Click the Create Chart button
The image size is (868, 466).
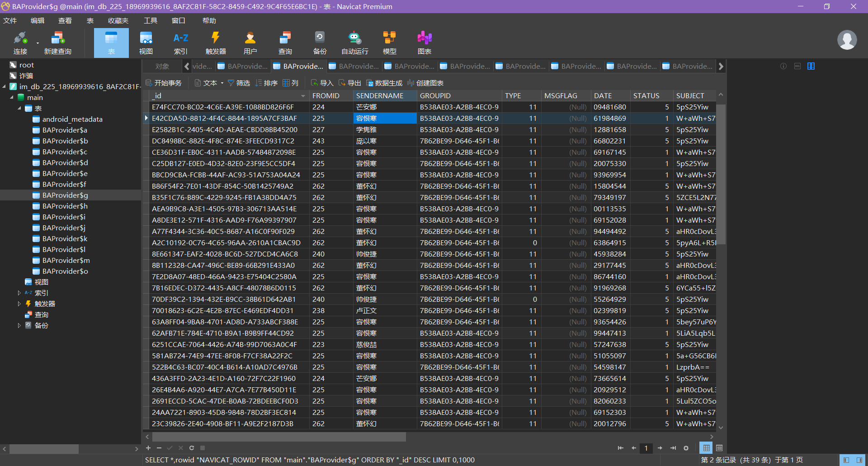(425, 83)
